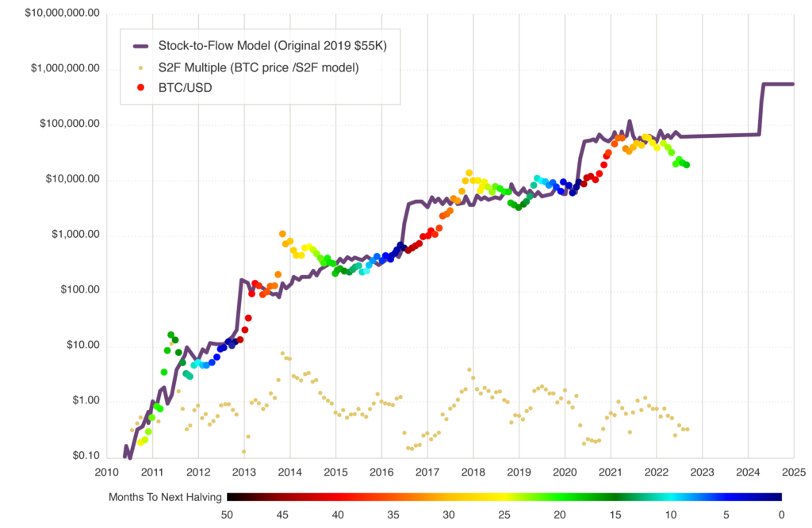The image size is (812, 528).
Task: Click the purple line icon in the legend
Action: 141,46
